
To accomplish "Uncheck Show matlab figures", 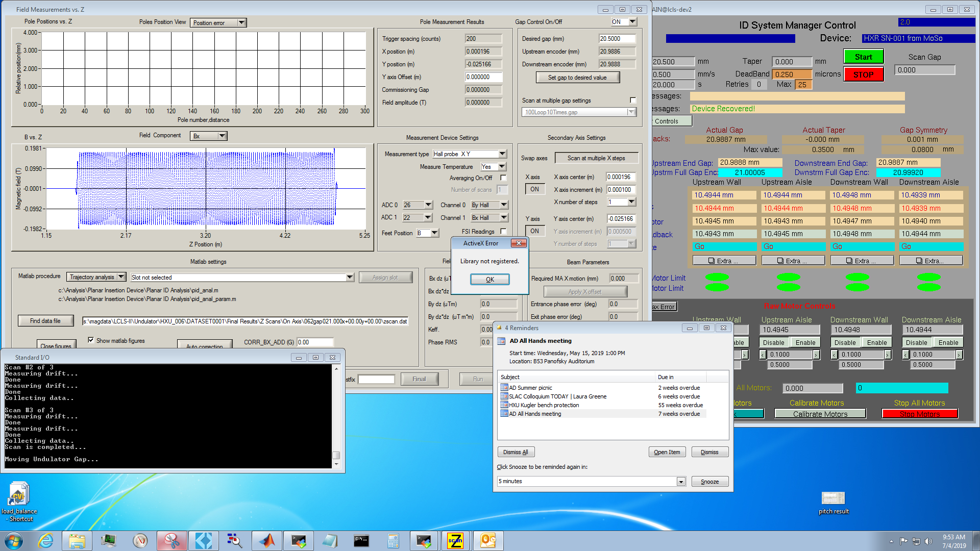I will [91, 340].
